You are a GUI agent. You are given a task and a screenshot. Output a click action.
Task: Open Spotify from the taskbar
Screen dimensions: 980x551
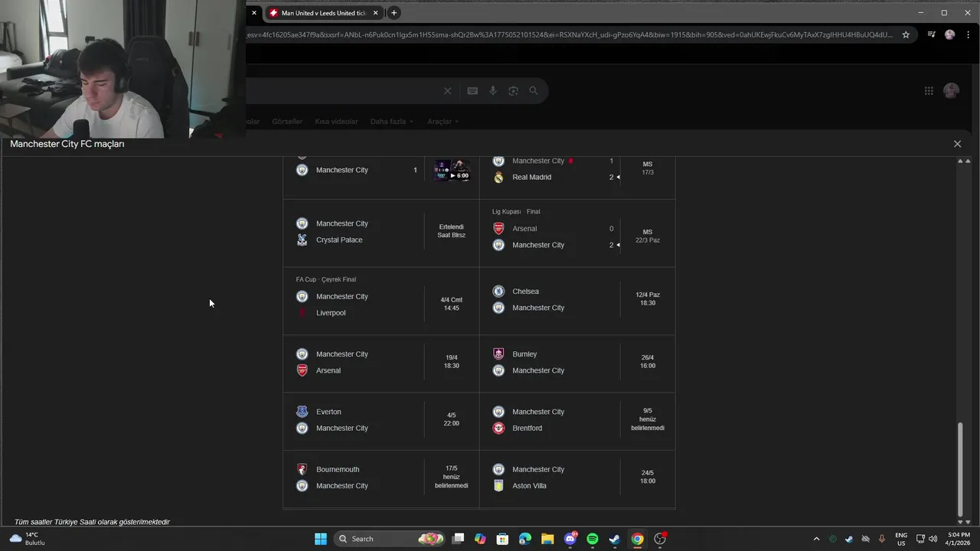pos(593,539)
